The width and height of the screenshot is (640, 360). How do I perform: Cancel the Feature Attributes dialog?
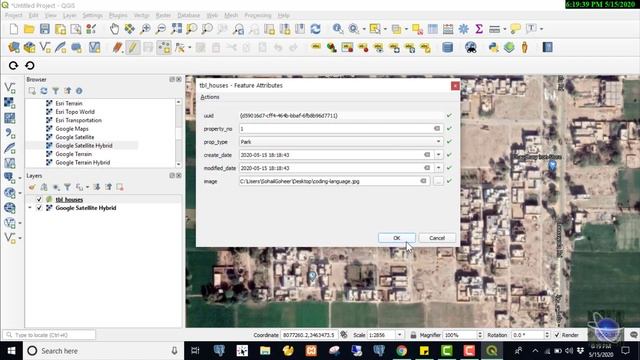437,238
